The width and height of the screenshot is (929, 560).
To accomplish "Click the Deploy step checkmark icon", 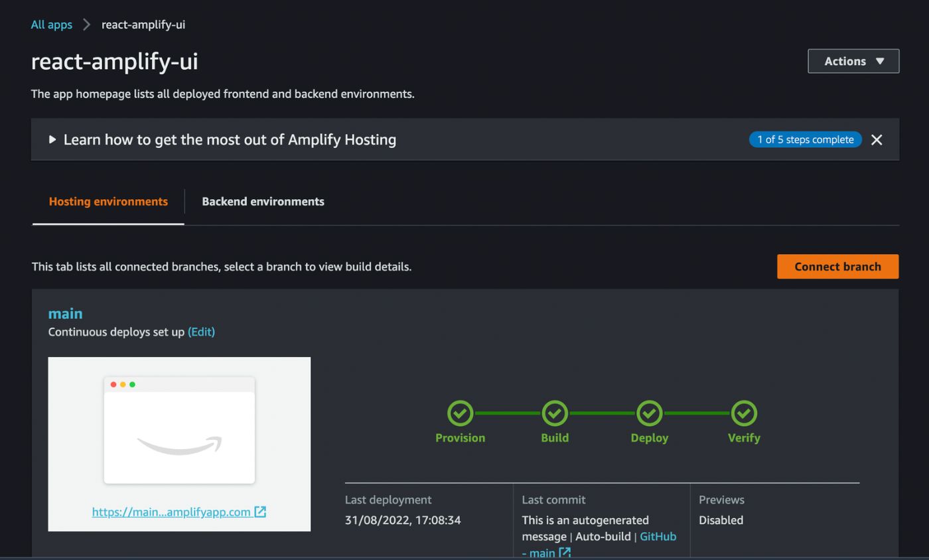I will click(x=649, y=413).
